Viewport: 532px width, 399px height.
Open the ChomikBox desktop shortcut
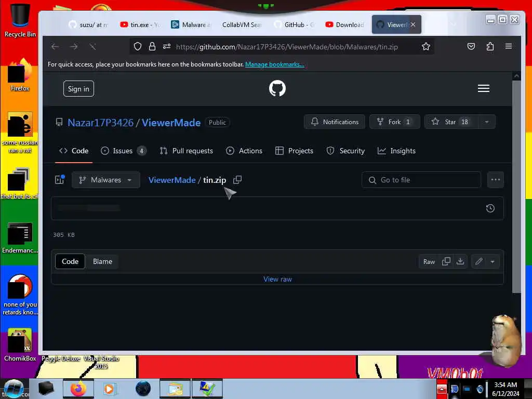pyautogui.click(x=20, y=345)
